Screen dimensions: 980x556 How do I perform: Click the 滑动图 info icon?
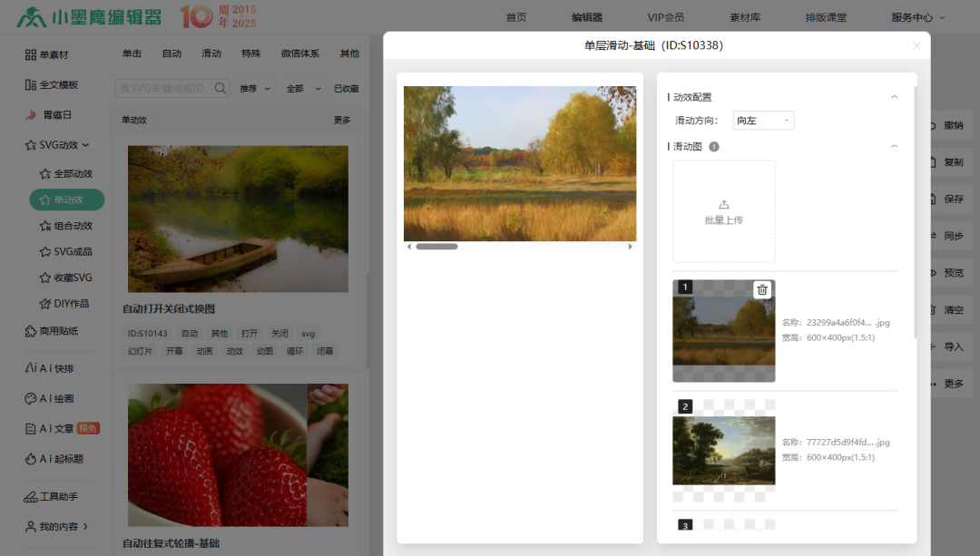(x=714, y=146)
